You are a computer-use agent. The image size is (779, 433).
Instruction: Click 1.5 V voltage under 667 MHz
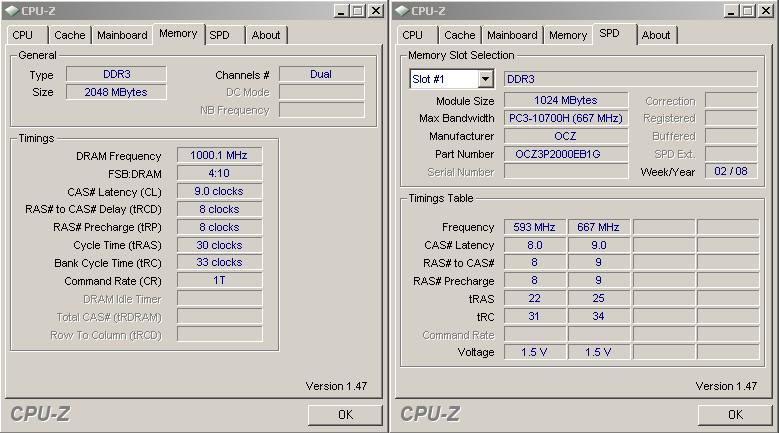coord(599,352)
